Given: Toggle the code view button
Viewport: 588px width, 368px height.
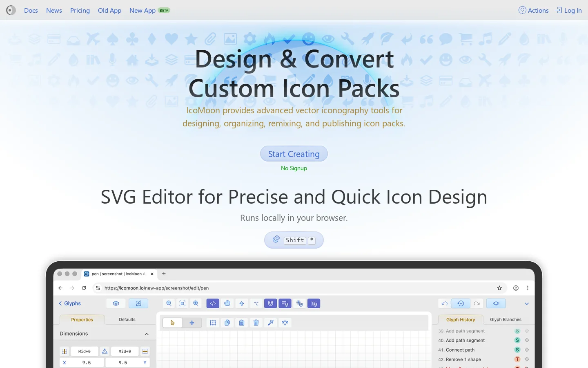Looking at the screenshot, I should tap(213, 303).
